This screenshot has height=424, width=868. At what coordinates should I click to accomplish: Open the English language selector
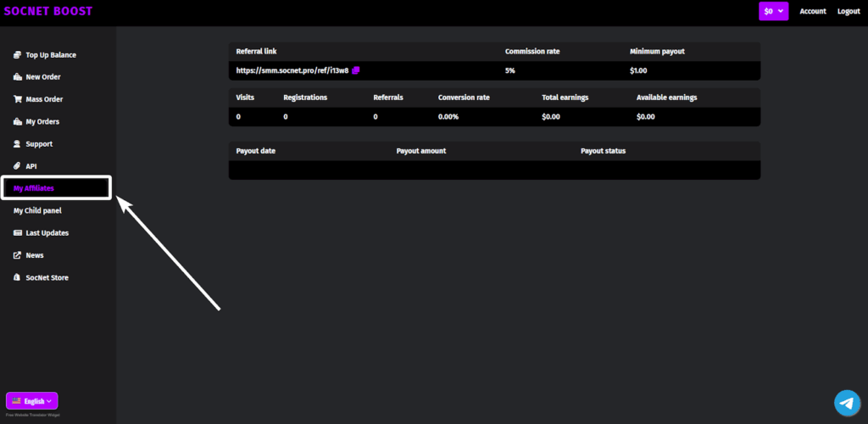(x=32, y=401)
